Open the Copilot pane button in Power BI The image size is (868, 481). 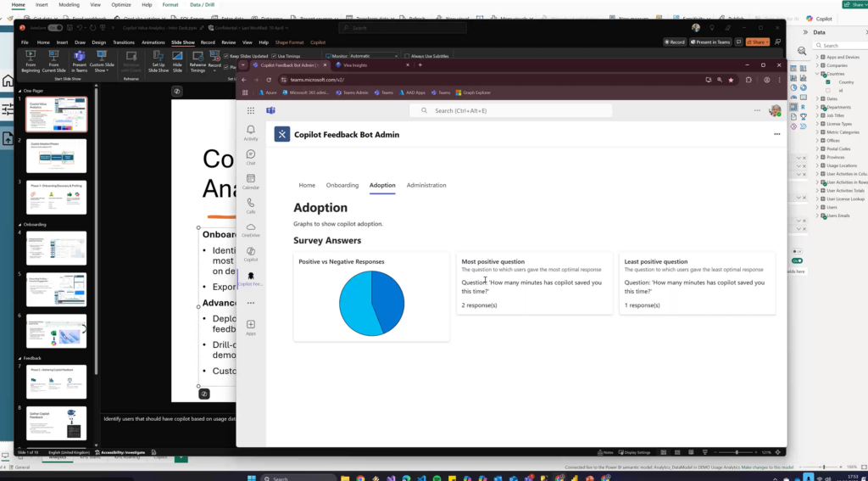[820, 19]
